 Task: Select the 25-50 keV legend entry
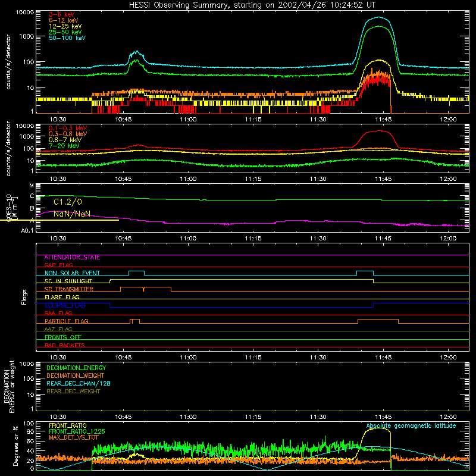(65, 32)
